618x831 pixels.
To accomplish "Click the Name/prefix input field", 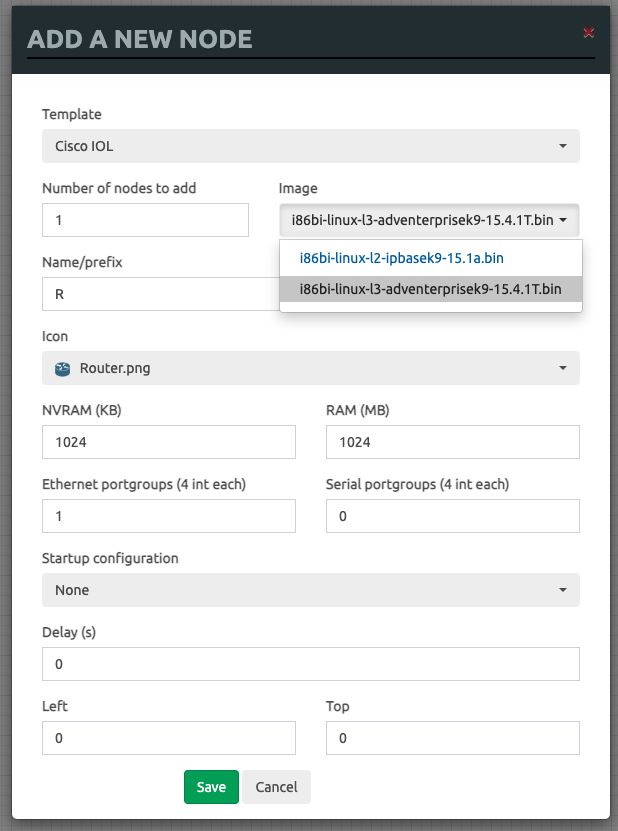I will (161, 294).
